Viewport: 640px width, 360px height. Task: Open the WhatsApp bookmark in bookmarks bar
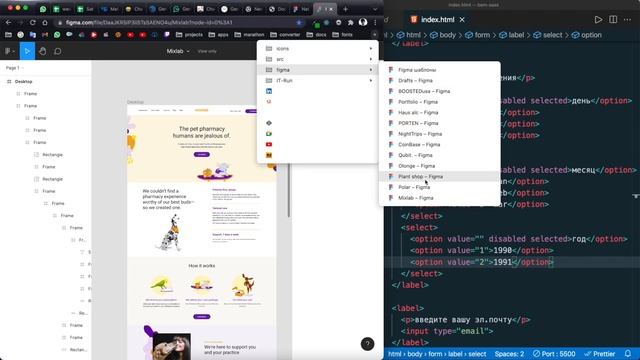57,35
